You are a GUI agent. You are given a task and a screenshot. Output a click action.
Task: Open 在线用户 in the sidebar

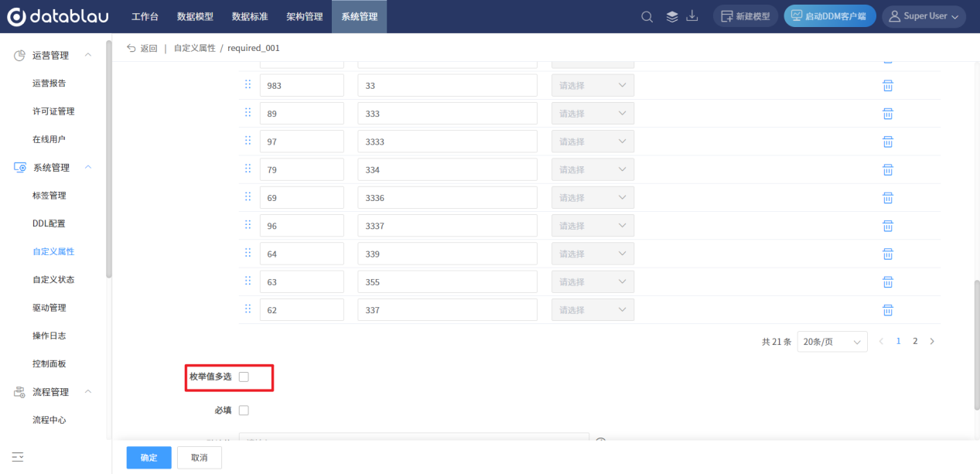49,139
